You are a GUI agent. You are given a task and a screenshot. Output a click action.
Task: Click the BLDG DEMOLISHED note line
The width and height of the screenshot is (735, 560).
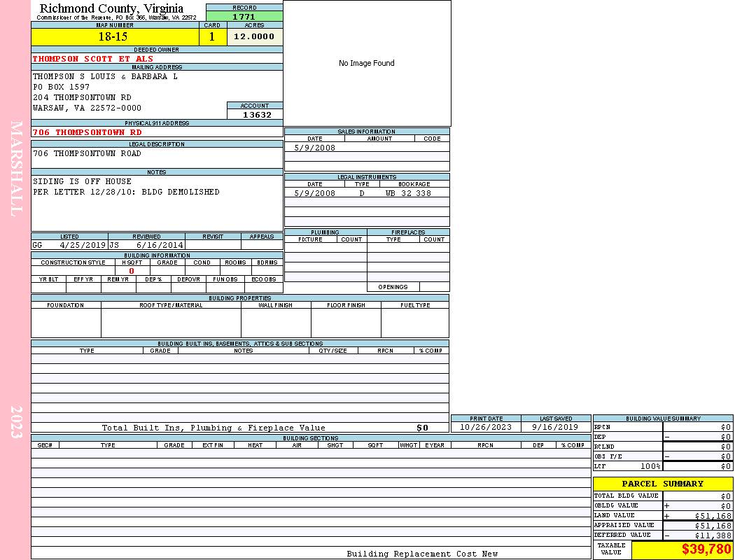coord(126,192)
